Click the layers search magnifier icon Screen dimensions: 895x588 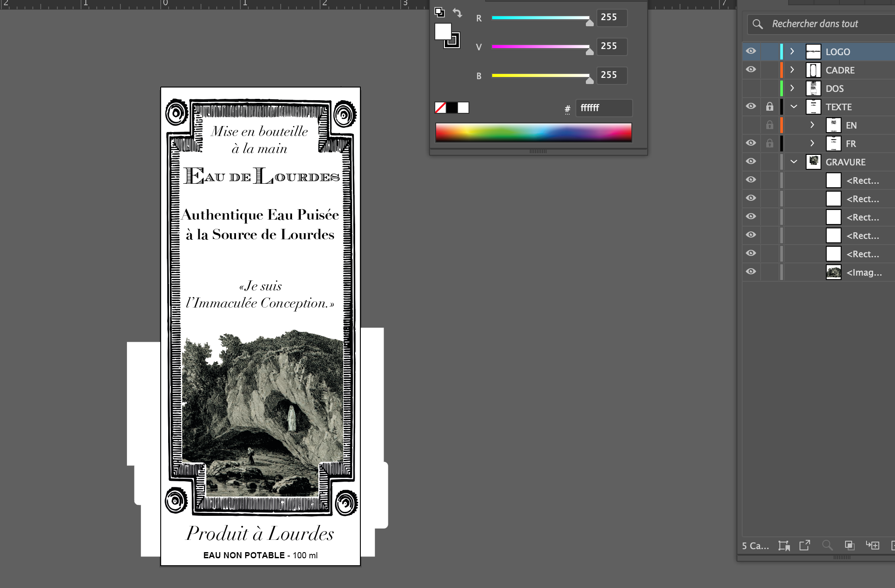(758, 24)
